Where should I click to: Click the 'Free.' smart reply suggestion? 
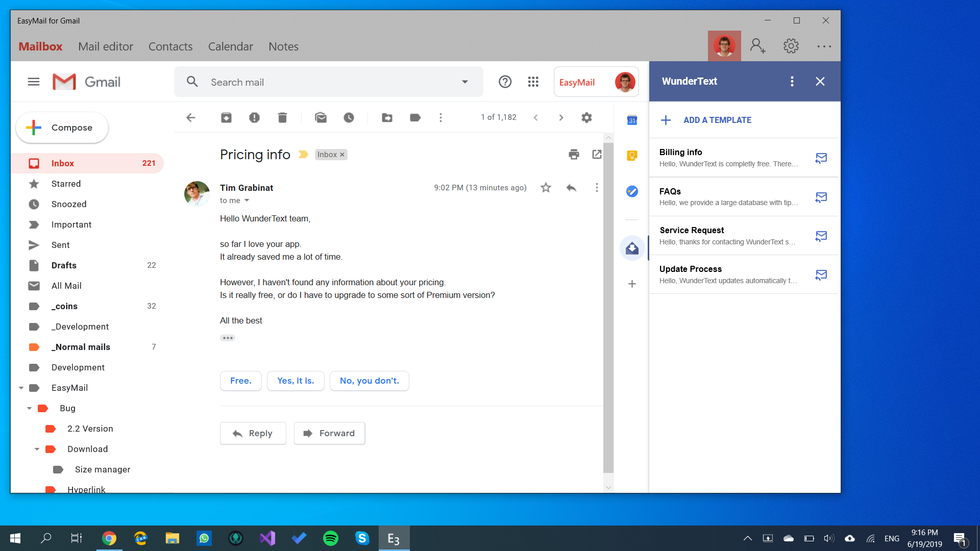(x=240, y=381)
